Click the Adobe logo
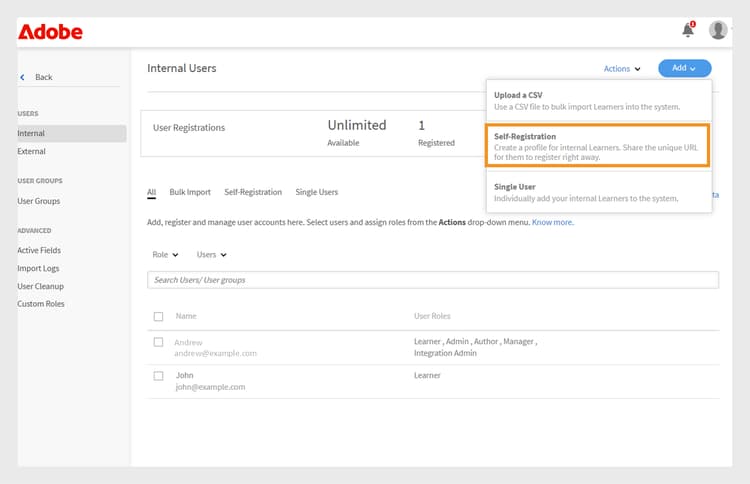Viewport: 750px width, 484px height. [50, 32]
